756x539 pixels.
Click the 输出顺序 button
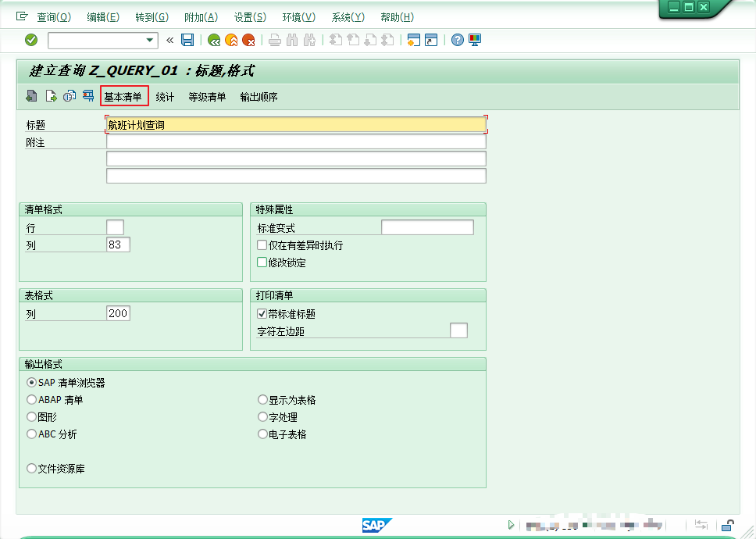click(259, 97)
